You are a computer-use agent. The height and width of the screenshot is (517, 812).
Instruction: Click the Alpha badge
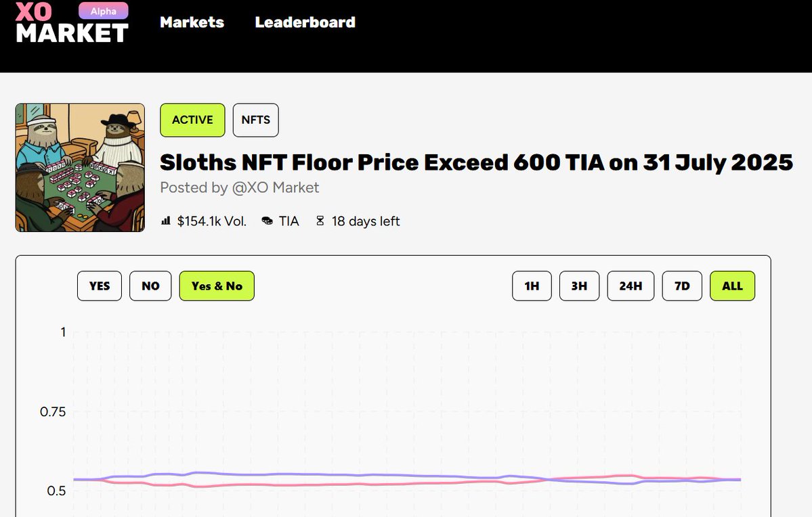104,11
